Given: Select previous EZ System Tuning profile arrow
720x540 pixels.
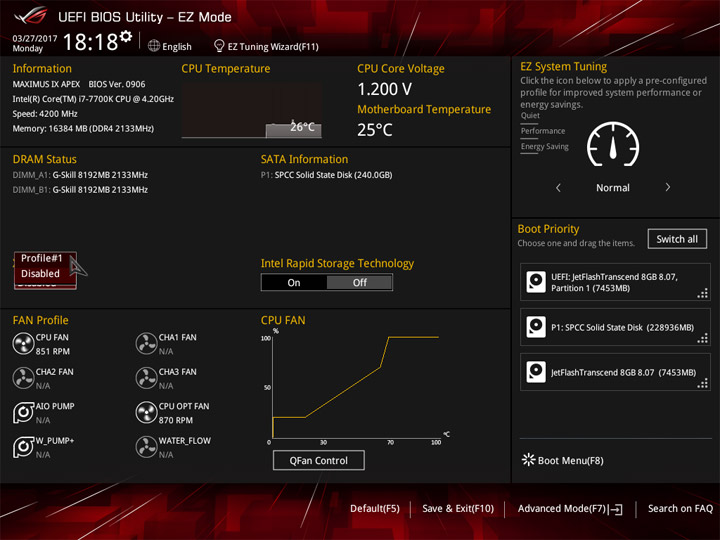Looking at the screenshot, I should [x=558, y=187].
